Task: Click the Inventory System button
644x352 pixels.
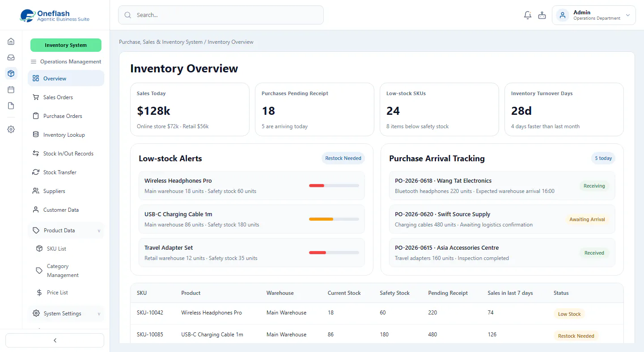Action: click(66, 45)
